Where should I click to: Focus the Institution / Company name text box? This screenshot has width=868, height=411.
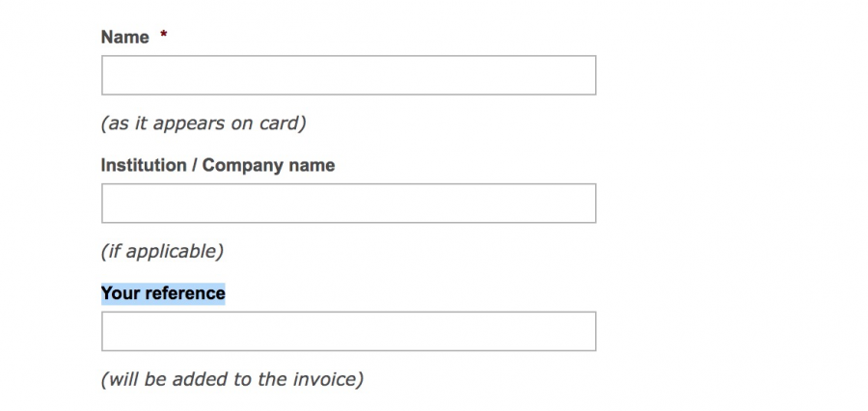[x=348, y=204]
